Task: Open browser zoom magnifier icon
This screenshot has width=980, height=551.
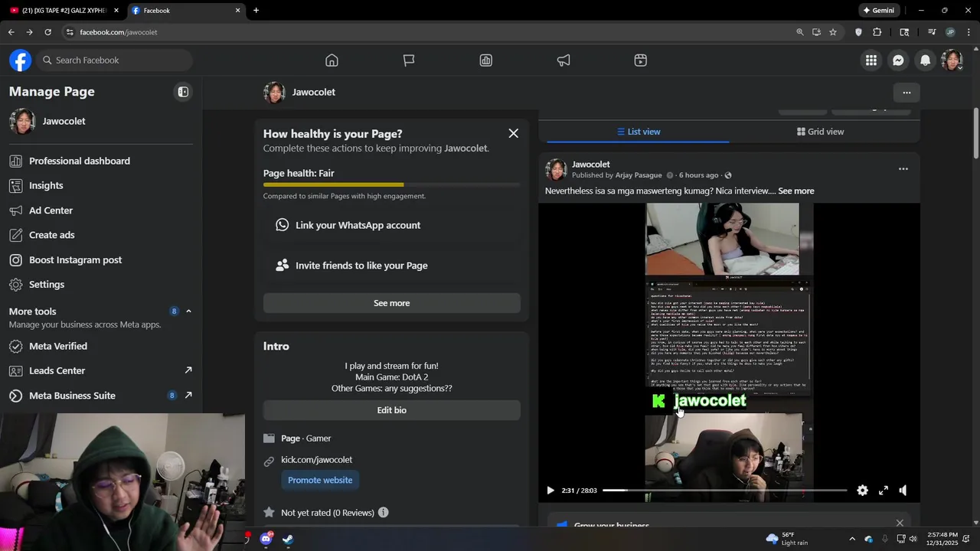Action: coord(799,32)
